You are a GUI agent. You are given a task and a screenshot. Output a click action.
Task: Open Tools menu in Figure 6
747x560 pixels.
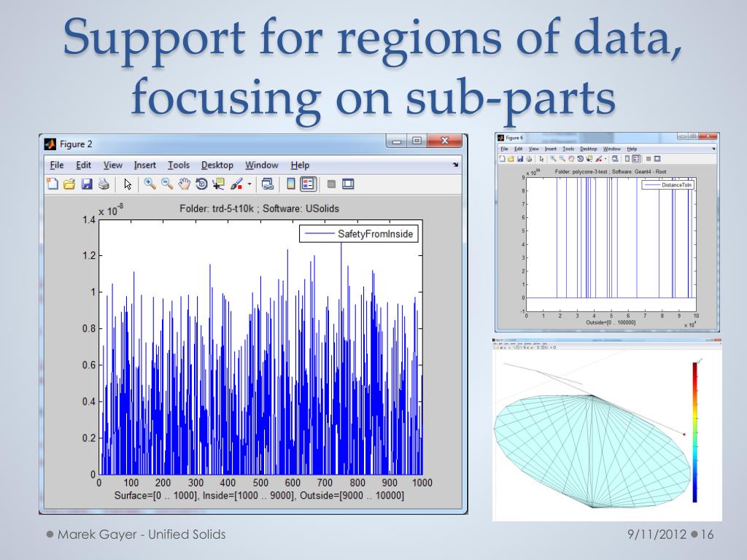point(568,149)
